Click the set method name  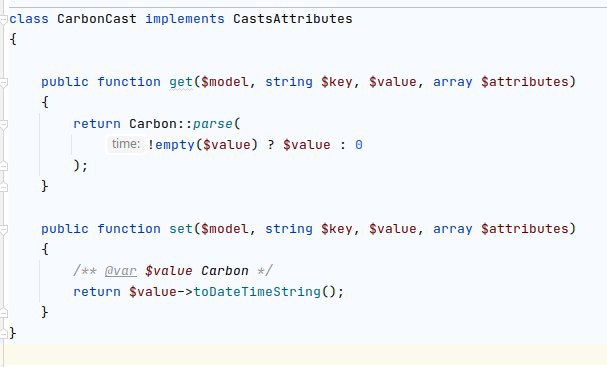[181, 229]
